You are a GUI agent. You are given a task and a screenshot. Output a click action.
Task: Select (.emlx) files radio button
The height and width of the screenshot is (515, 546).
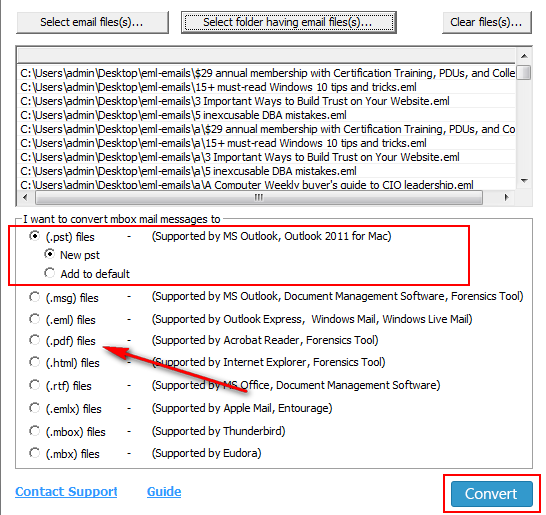[x=34, y=408]
